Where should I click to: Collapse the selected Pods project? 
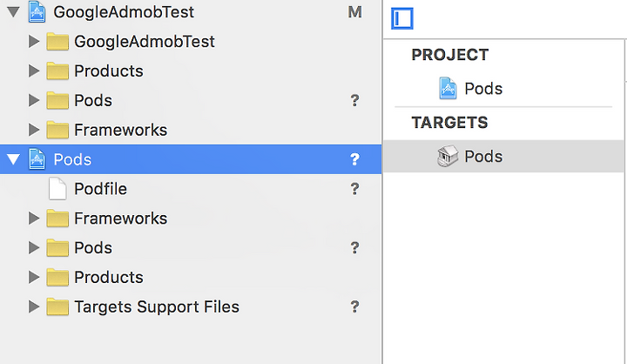[x=14, y=159]
